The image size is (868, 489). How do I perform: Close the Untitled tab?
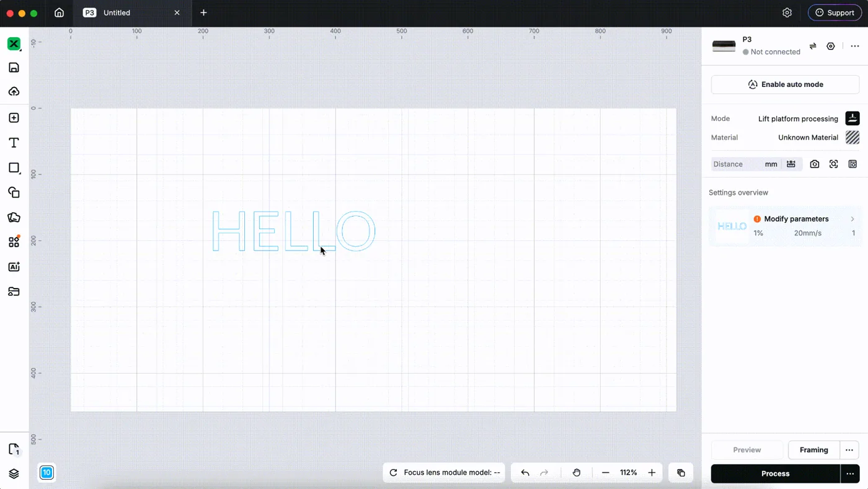[x=177, y=12]
